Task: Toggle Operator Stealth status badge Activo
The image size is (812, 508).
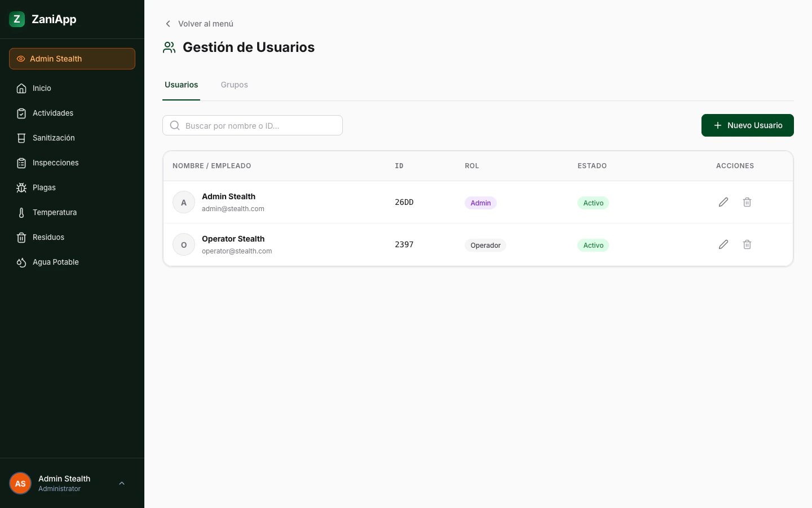Action: click(x=593, y=245)
